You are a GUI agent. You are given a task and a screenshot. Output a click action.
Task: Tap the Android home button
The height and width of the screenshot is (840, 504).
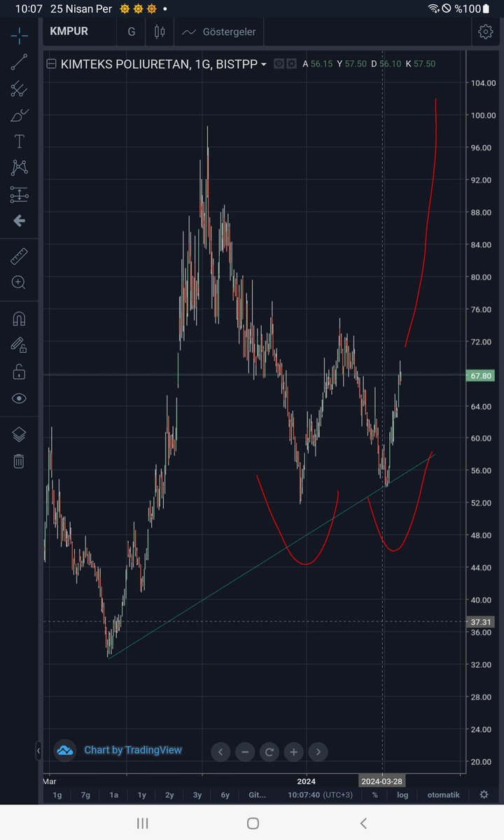(253, 823)
